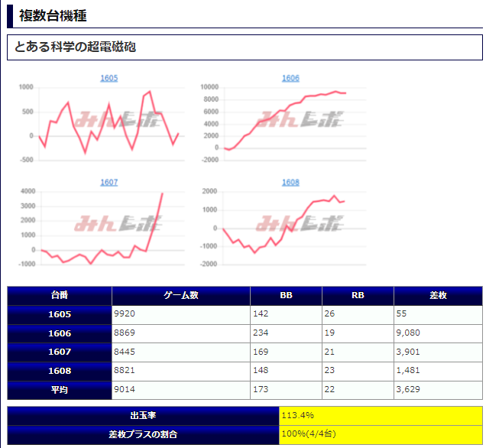
Task: Click game count cell 8821
Action: (x=181, y=371)
